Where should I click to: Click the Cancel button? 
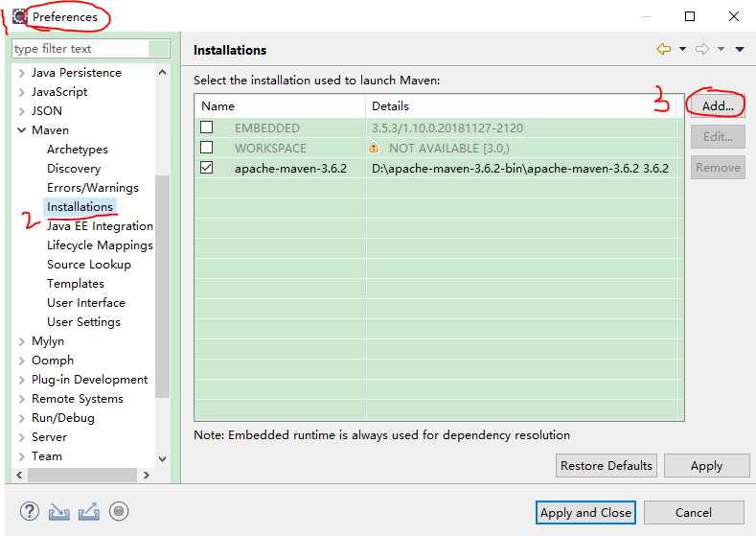click(x=694, y=512)
